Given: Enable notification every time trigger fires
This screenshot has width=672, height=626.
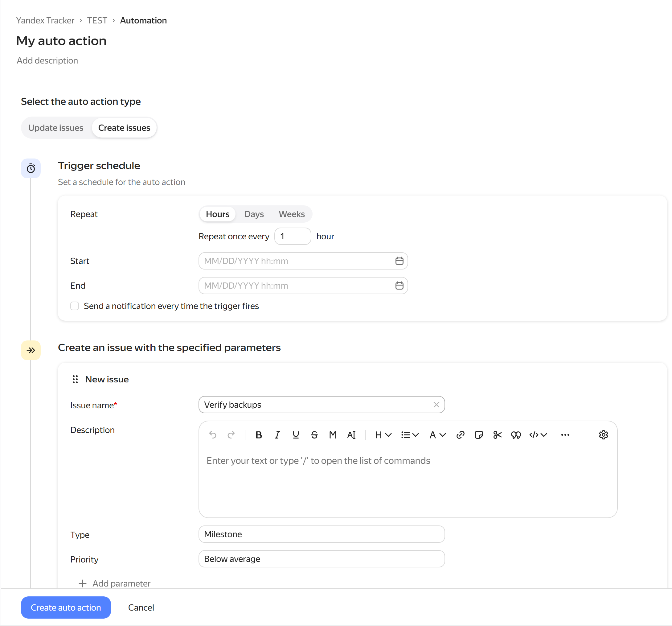Looking at the screenshot, I should [x=74, y=306].
